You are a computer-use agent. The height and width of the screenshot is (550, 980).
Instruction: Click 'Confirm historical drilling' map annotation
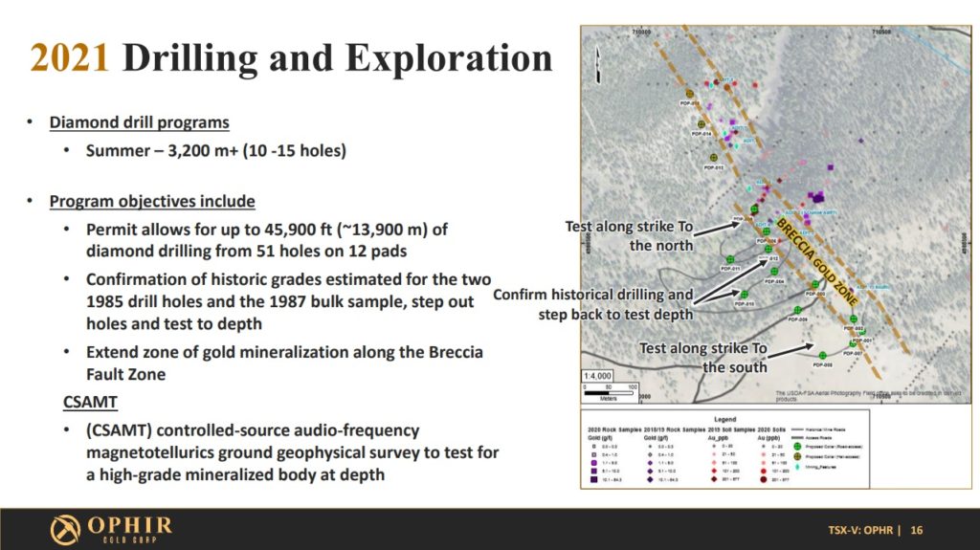pyautogui.click(x=593, y=304)
